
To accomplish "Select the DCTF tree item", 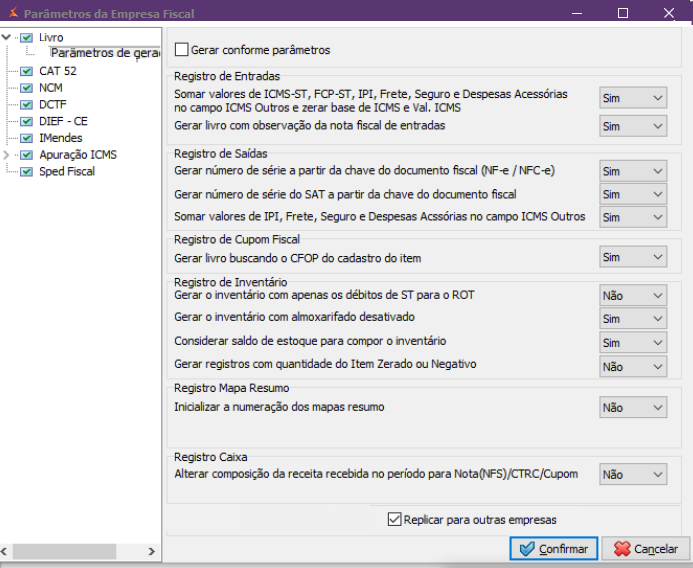I will click(x=53, y=105).
